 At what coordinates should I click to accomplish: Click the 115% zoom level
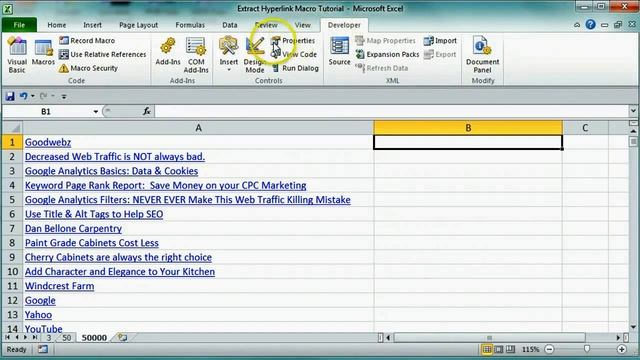click(530, 349)
